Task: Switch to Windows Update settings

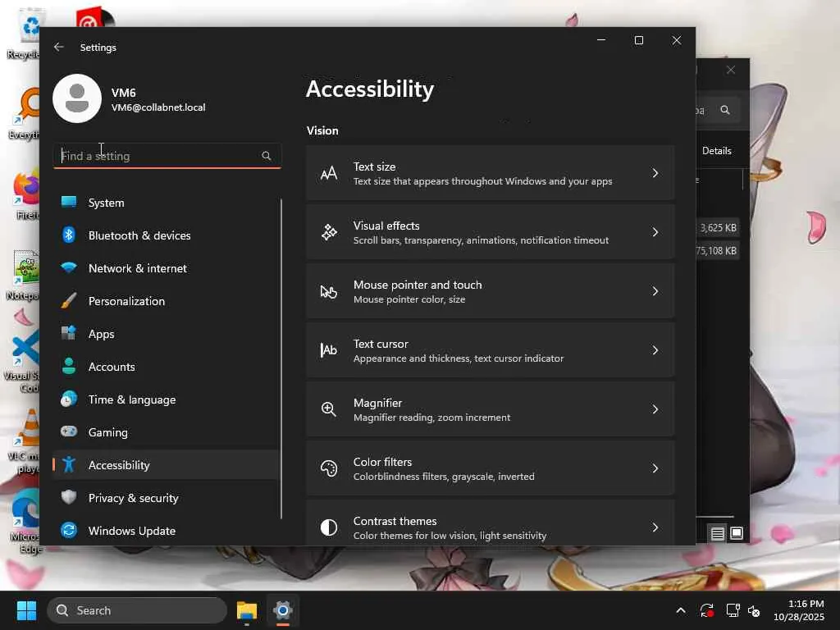Action: (166, 531)
